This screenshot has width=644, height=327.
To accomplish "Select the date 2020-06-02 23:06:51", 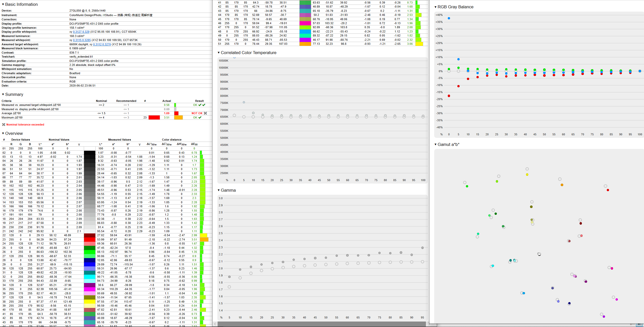I will 82,86.
